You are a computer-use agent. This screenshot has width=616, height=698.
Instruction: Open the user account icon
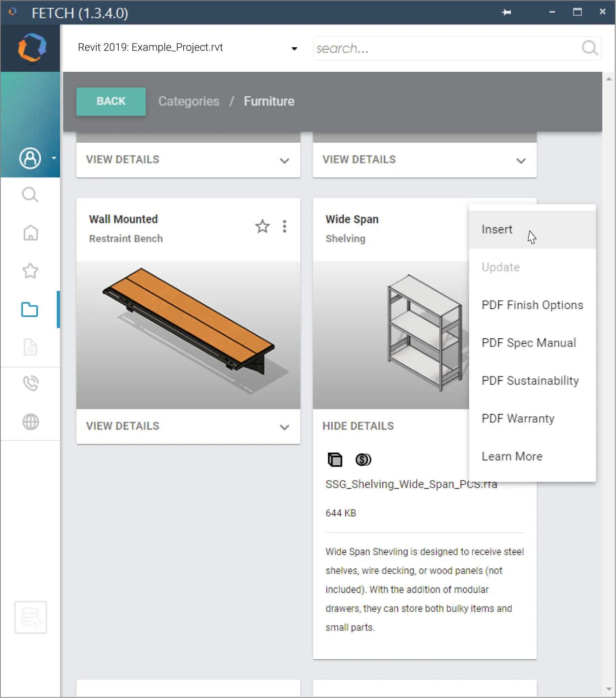[30, 158]
